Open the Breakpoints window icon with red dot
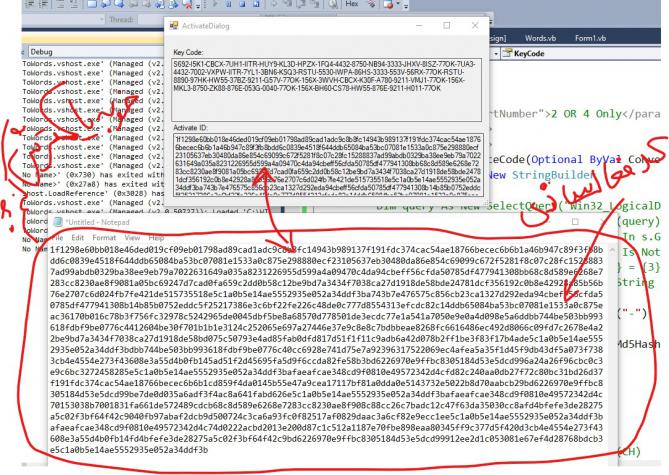 (x=388, y=4)
